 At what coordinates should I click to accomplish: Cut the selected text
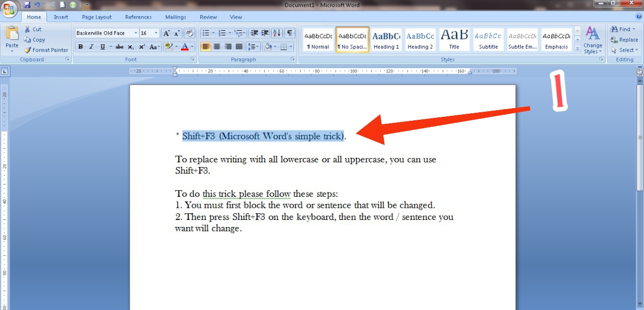point(33,29)
